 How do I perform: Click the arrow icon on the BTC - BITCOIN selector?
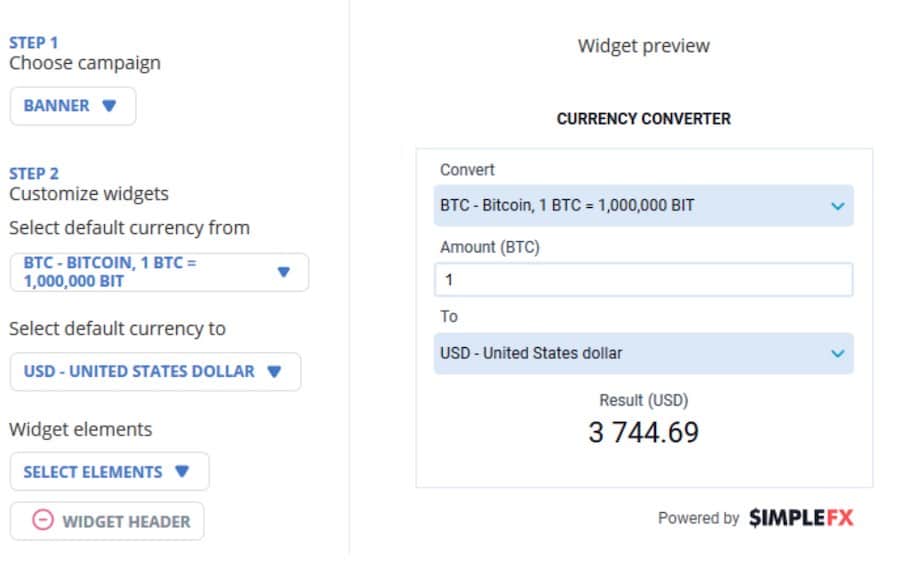283,272
